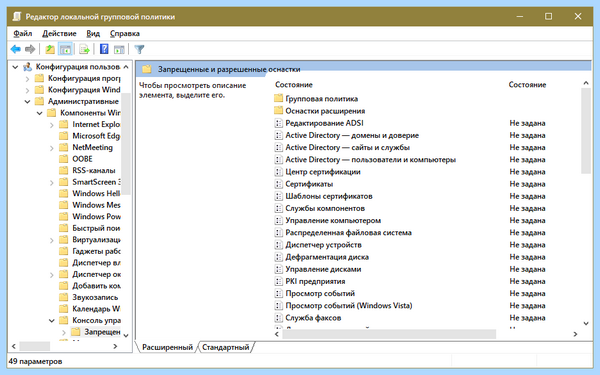Click the tree pane scroll right arrow
Viewport: 600px width, 375px height.
coord(115,346)
